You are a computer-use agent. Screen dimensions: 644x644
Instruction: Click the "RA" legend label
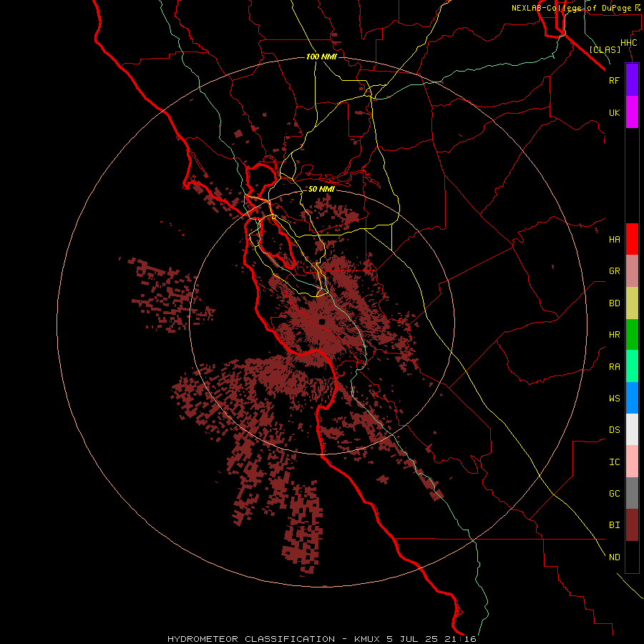tap(614, 367)
